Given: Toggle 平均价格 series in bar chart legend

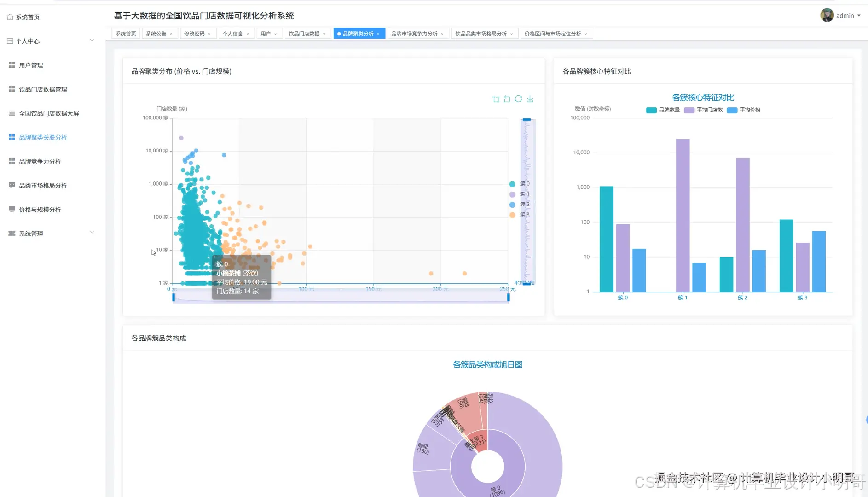Looking at the screenshot, I should (x=744, y=110).
